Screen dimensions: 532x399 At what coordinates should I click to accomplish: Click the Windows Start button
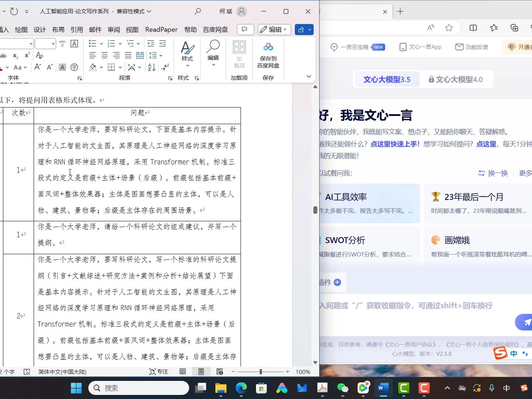pyautogui.click(x=76, y=388)
